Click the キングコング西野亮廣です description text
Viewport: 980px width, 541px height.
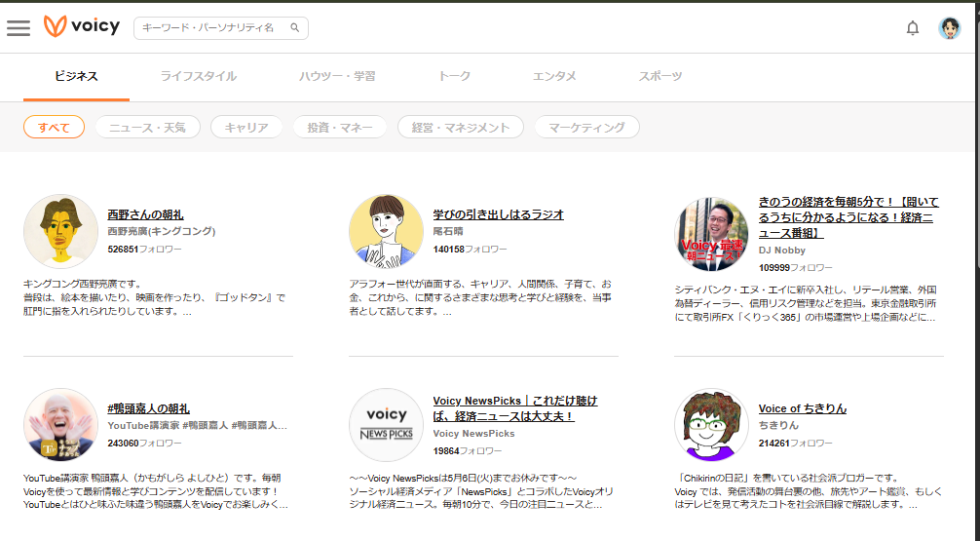[154, 297]
